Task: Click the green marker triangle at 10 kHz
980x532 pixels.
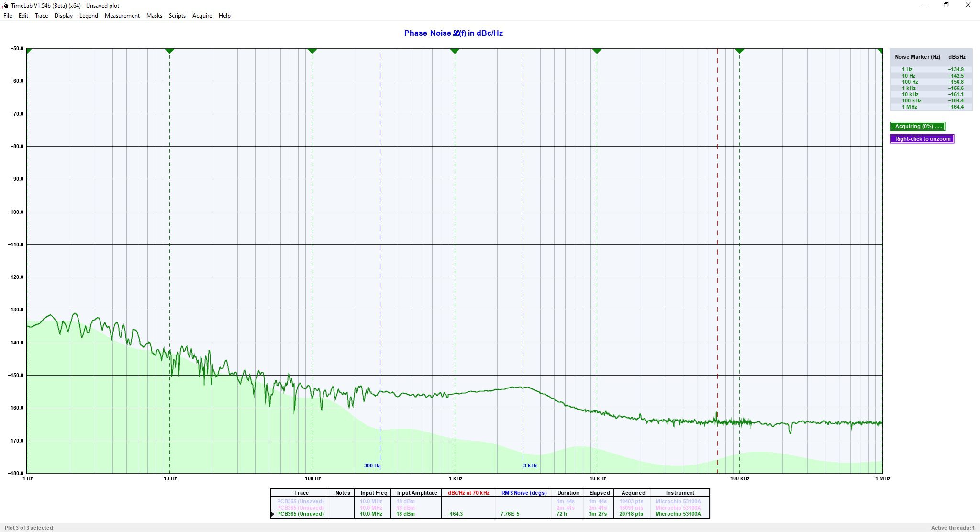Action: point(597,50)
